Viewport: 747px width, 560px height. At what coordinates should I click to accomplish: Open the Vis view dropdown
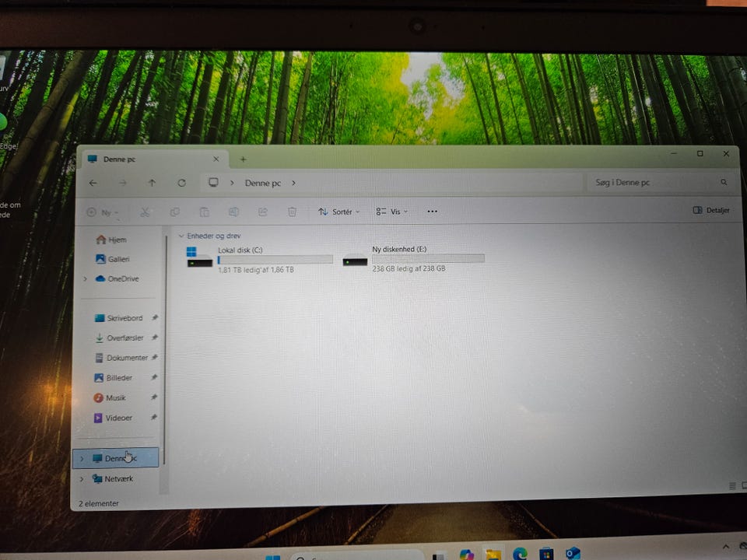pos(391,212)
